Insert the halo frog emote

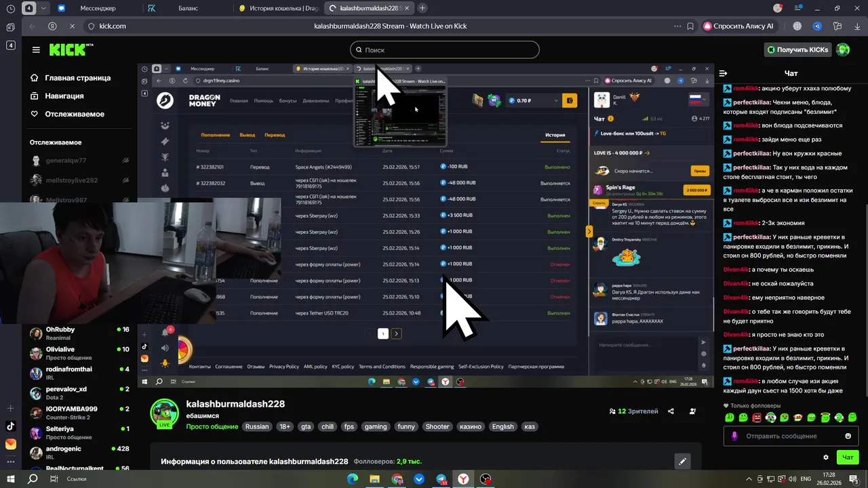point(825,418)
